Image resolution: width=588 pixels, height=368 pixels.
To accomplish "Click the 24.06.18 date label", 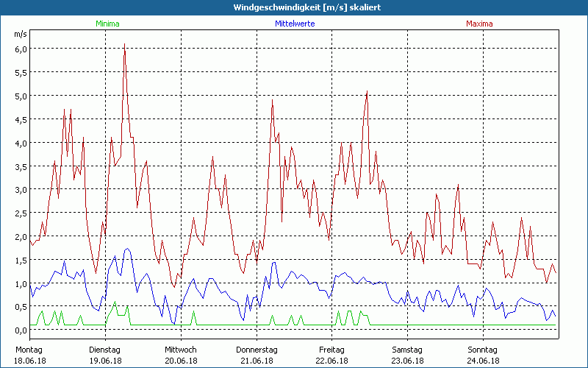I will (483, 361).
